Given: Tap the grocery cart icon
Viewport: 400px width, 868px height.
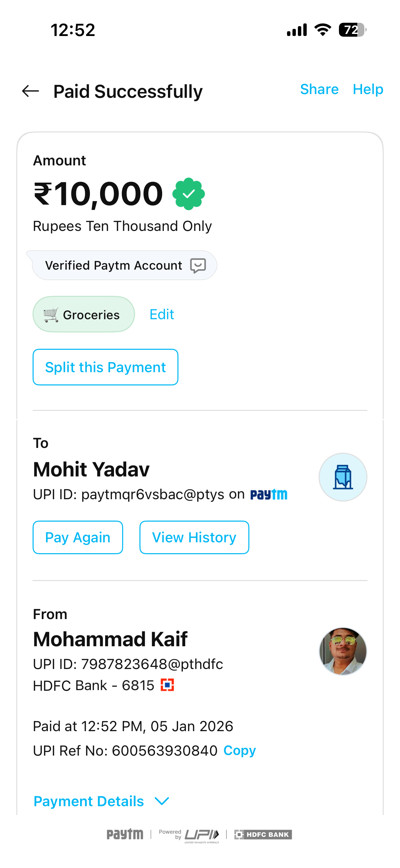Looking at the screenshot, I should [51, 315].
